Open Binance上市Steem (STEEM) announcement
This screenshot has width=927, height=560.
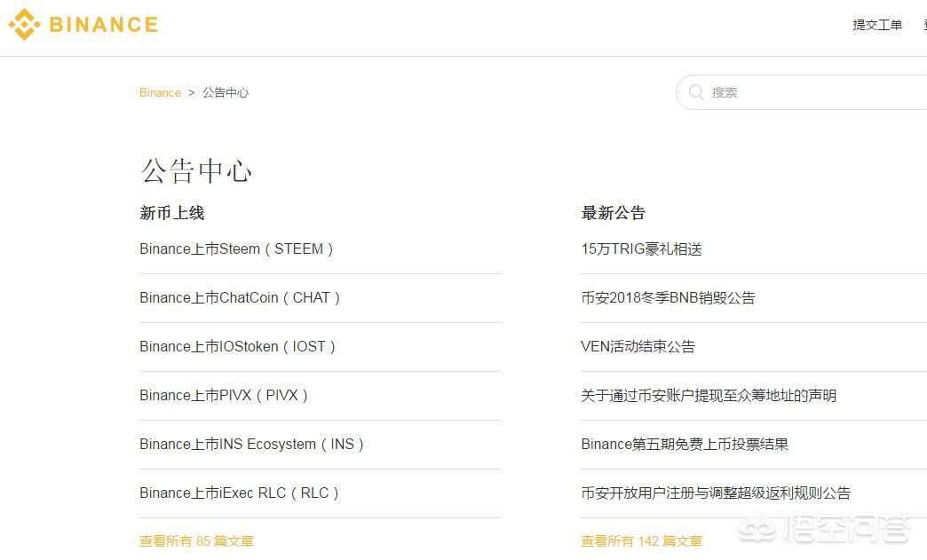[x=236, y=249]
